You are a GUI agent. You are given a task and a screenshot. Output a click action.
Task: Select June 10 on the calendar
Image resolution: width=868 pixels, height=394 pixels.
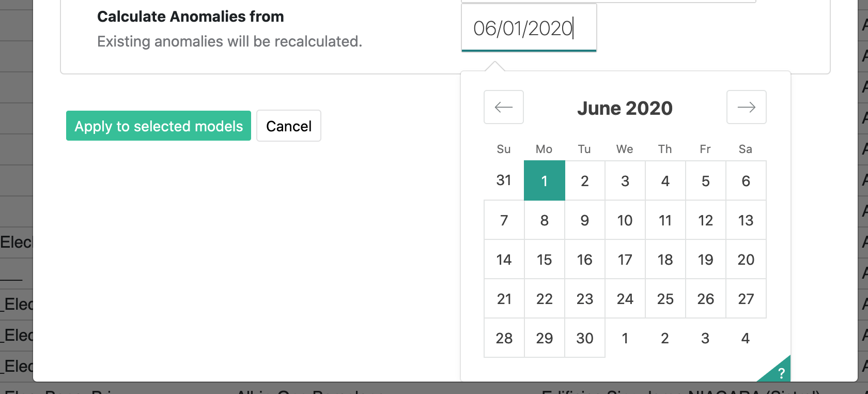pyautogui.click(x=625, y=220)
